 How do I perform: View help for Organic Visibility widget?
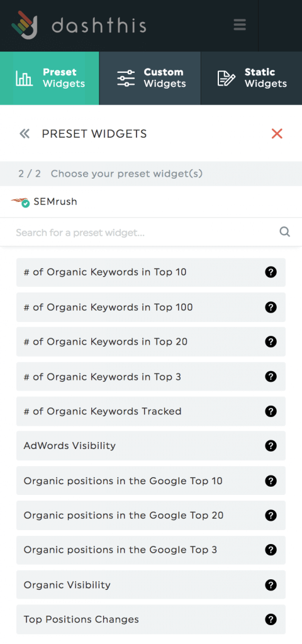(x=271, y=585)
